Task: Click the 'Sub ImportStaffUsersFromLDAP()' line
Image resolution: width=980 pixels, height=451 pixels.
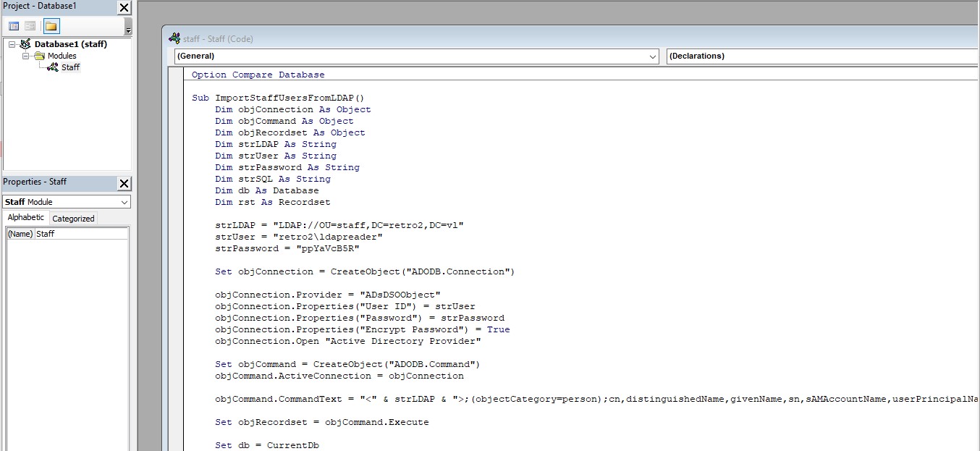Action: tap(279, 98)
